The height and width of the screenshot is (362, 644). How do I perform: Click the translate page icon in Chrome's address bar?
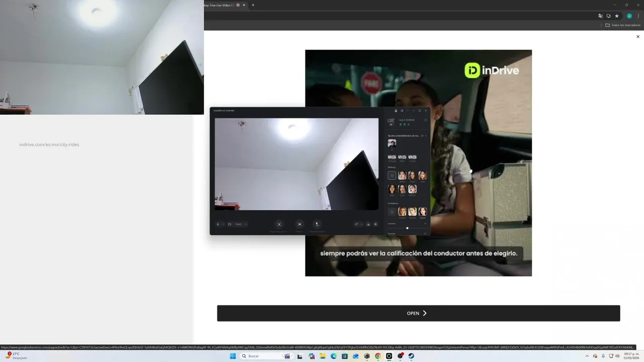tap(600, 16)
